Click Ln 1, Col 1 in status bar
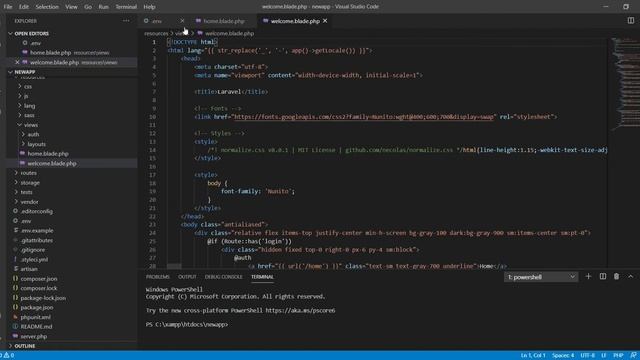Image resolution: width=640 pixels, height=360 pixels. 533,356
